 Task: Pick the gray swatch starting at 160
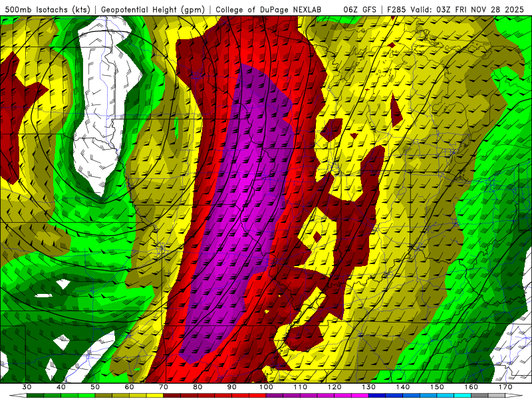(479, 396)
